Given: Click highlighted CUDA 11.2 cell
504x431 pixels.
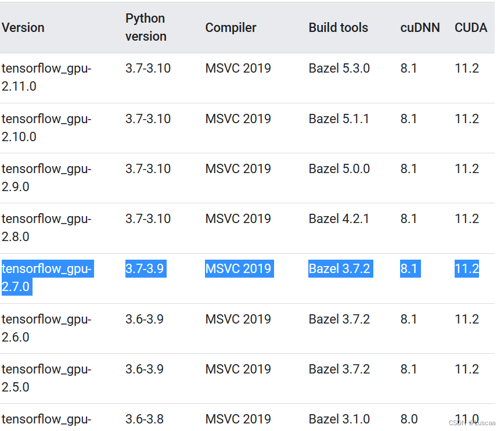Looking at the screenshot, I should pyautogui.click(x=467, y=268).
